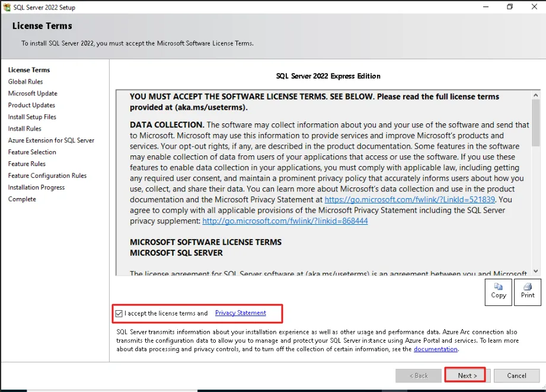Click the Cancel button
This screenshot has height=392, width=546.
point(516,375)
